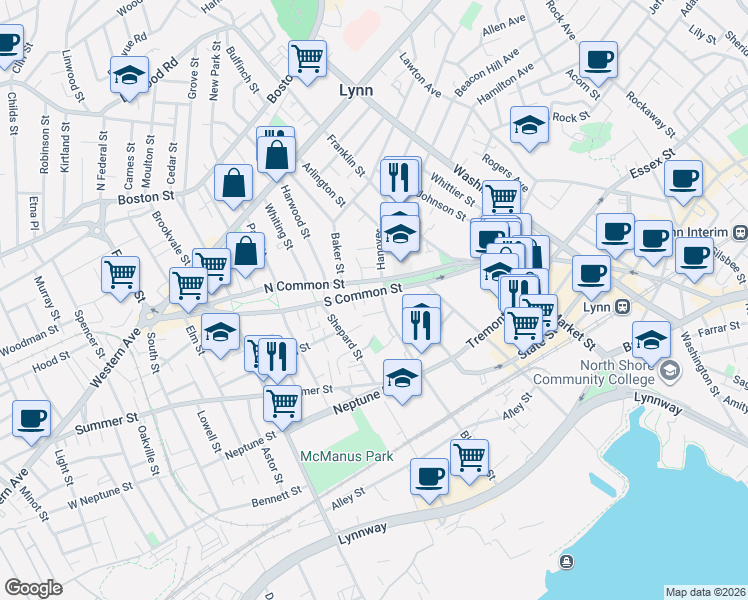Click the Robinson St label

click(x=44, y=145)
